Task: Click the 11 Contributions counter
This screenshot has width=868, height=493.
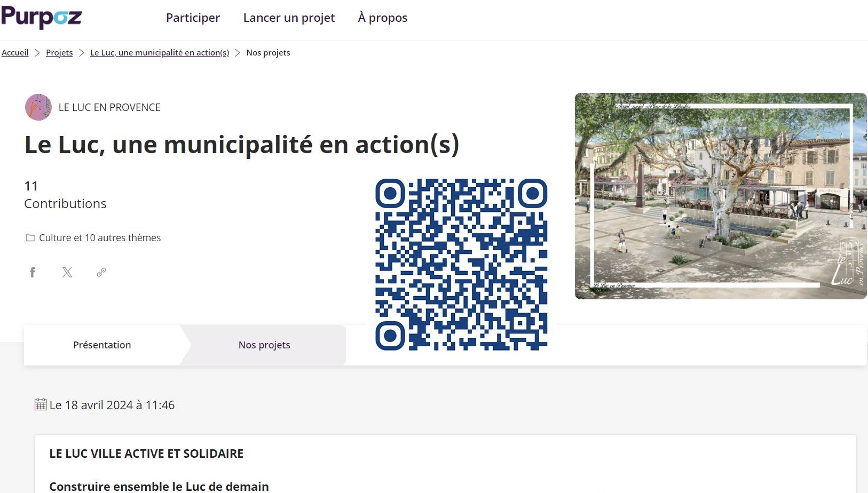Action: 65,195
